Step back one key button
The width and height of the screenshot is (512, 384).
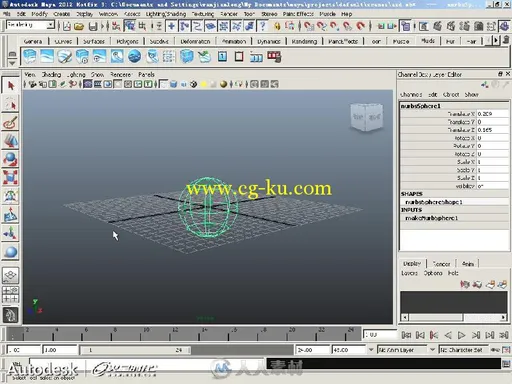click(x=434, y=335)
